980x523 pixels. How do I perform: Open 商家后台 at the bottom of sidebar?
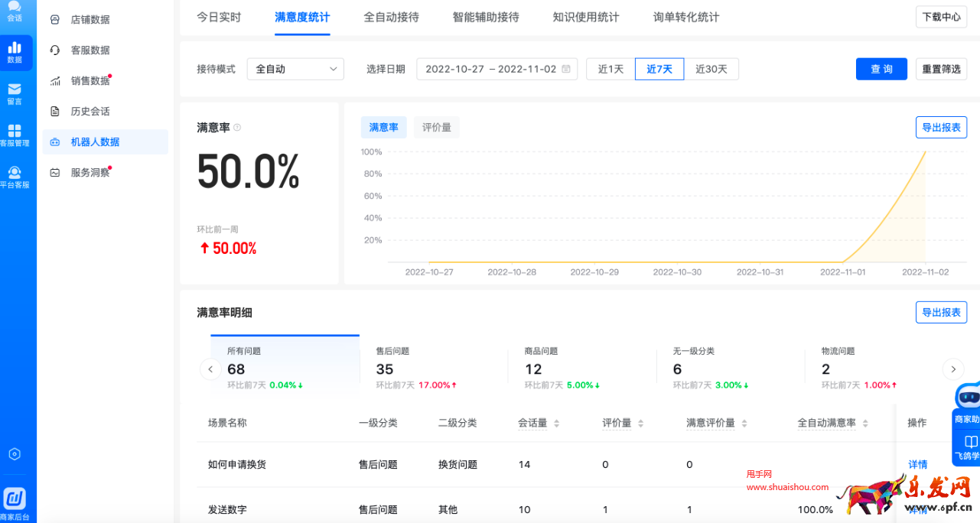17,499
